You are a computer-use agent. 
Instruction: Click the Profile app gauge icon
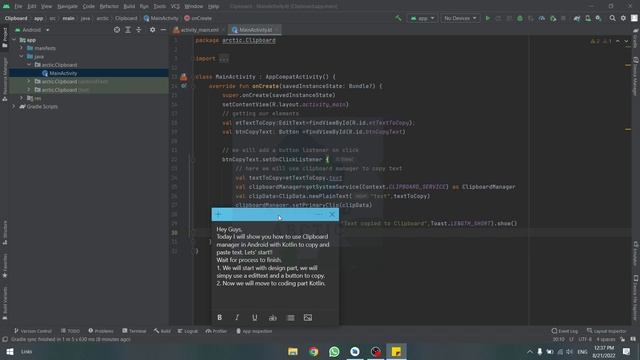[542, 18]
